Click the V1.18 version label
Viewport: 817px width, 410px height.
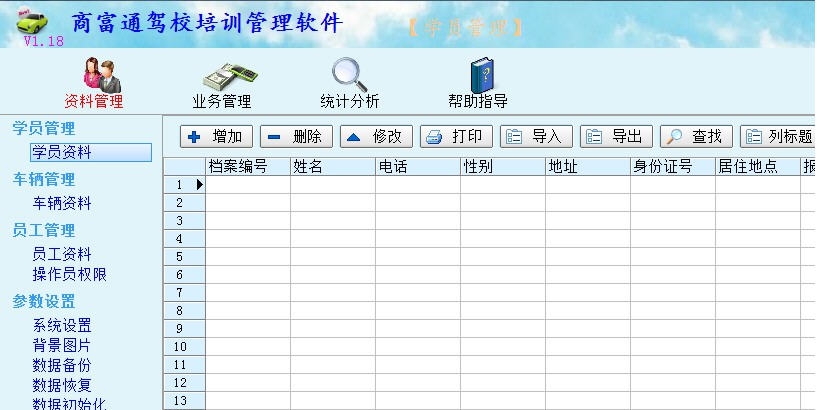[44, 41]
